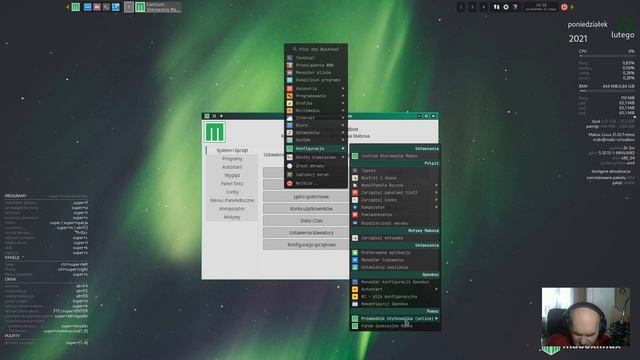640x360 pixels.
Task: Launch the web browser menu entry
Action: (x=316, y=65)
